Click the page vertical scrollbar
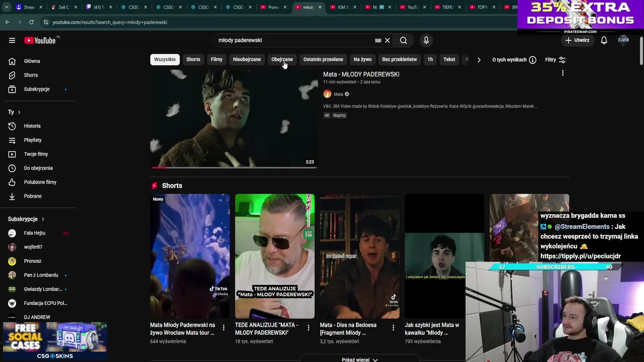This screenshot has height=362, width=644. [641, 50]
